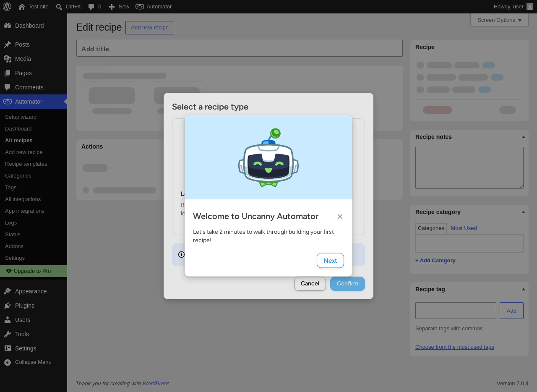Click the Automator robot icon in admin bar
This screenshot has height=392, width=537.
coord(140,7)
